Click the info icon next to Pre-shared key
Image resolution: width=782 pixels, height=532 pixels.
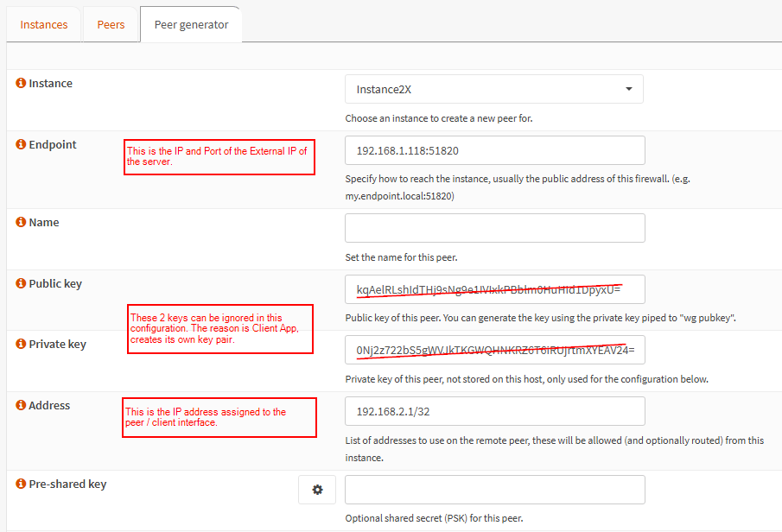(22, 484)
